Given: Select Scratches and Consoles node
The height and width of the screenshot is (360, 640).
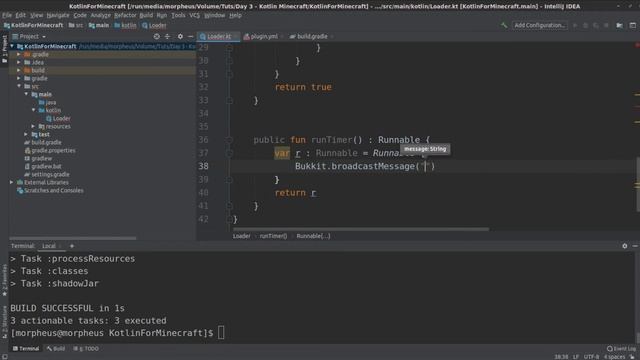Looking at the screenshot, I should pos(50,190).
